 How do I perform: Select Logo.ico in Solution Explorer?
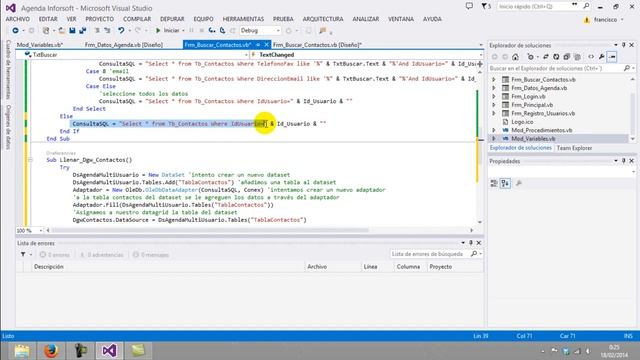[x=522, y=122]
